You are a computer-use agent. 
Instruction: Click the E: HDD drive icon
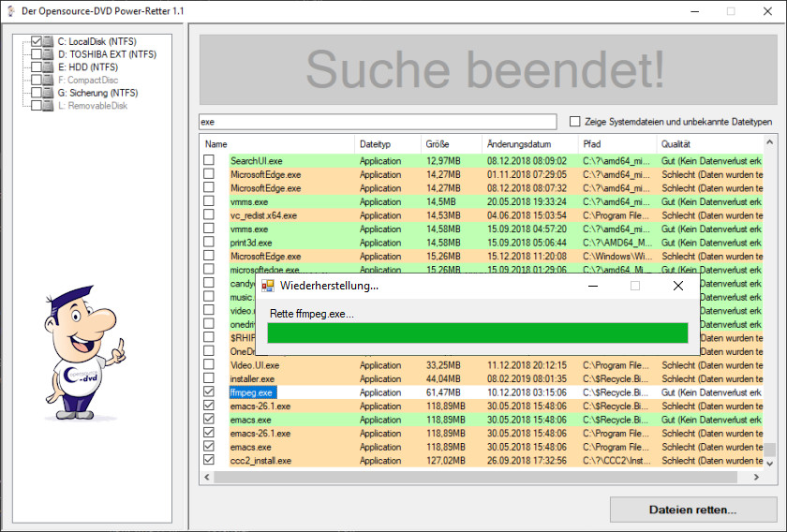click(49, 67)
